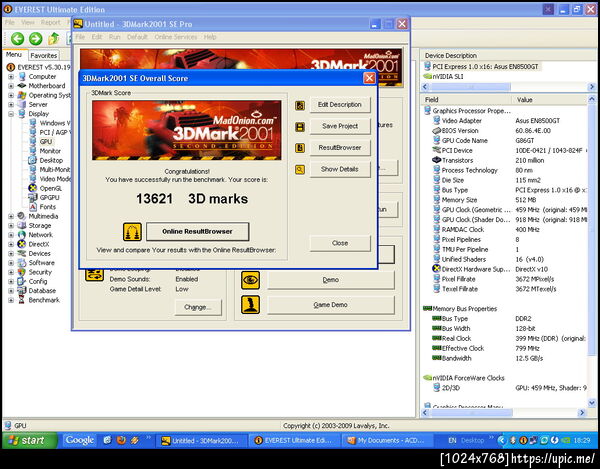Click the Show Details button
Image resolution: width=600 pixels, height=469 pixels.
coord(340,169)
